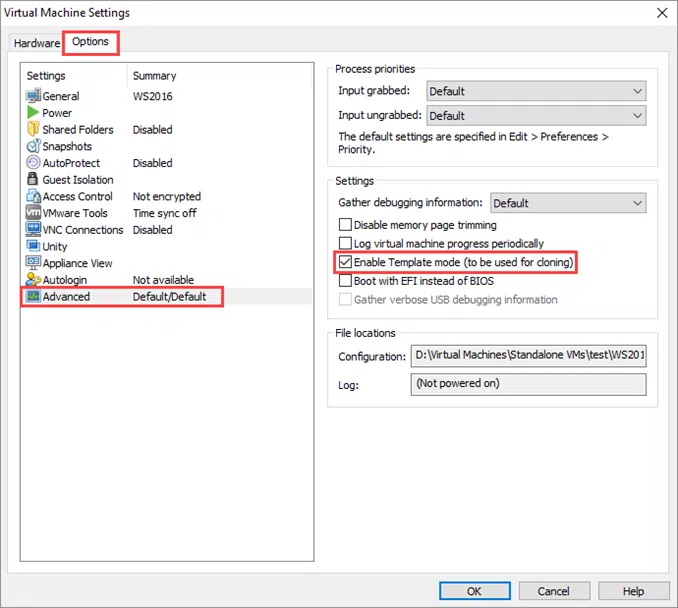The height and width of the screenshot is (608, 678).
Task: Select the Access Control label
Action: click(x=78, y=196)
